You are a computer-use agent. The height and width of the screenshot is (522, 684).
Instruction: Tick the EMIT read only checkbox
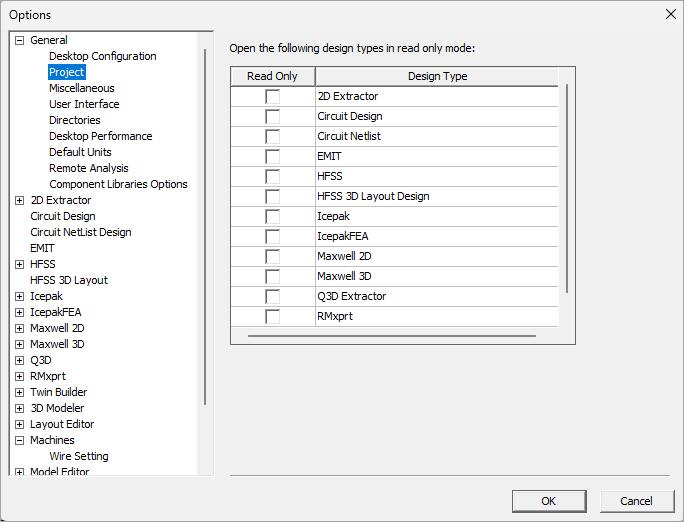[273, 157]
